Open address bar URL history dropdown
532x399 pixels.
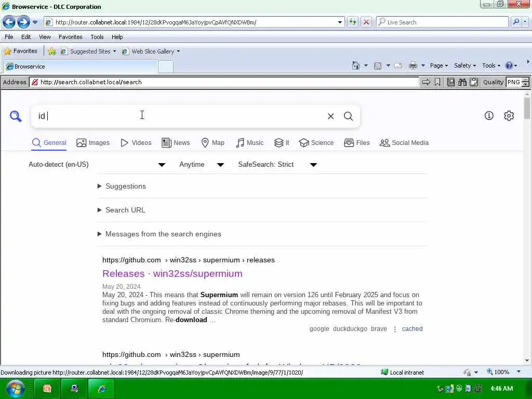coord(340,22)
